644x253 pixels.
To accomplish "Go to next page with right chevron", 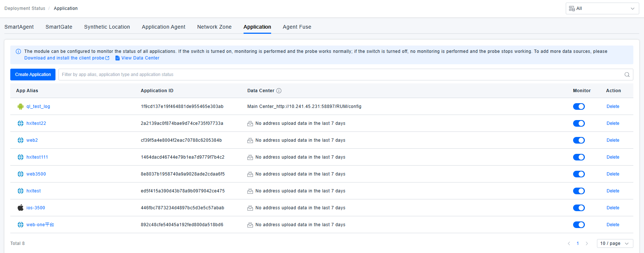I will tap(587, 243).
